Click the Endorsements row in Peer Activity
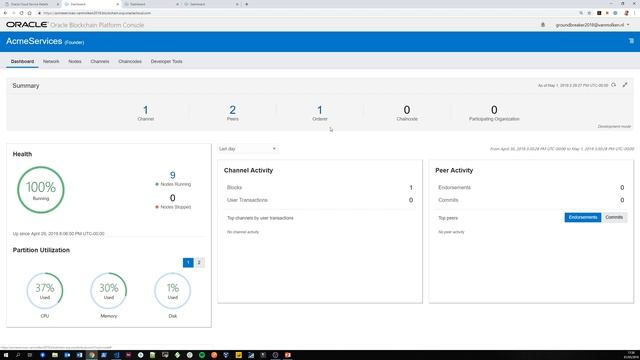 pos(531,187)
